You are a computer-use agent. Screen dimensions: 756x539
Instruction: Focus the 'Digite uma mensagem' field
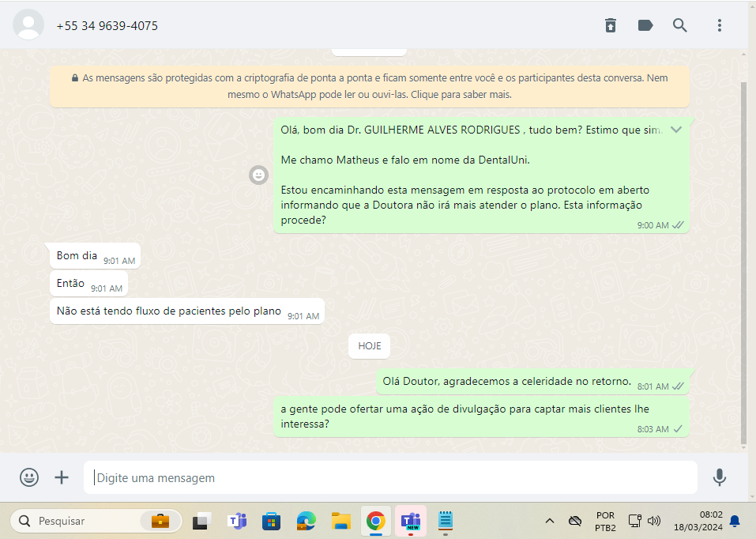point(390,477)
